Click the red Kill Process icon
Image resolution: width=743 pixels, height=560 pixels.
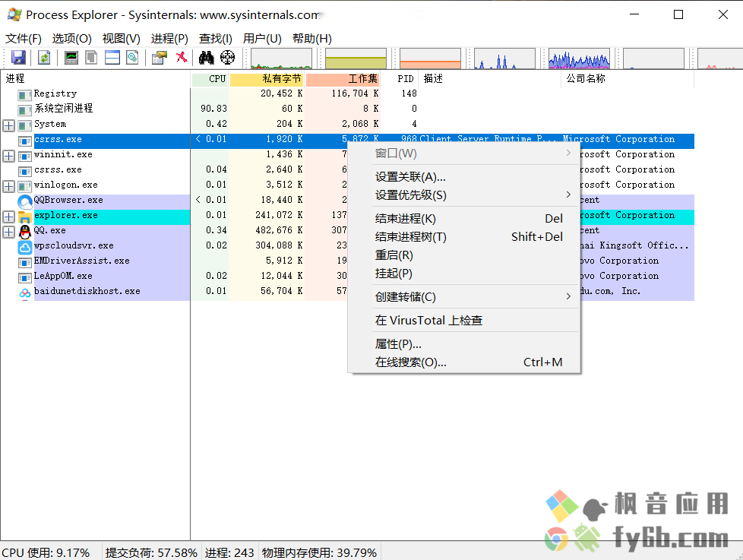(x=182, y=58)
